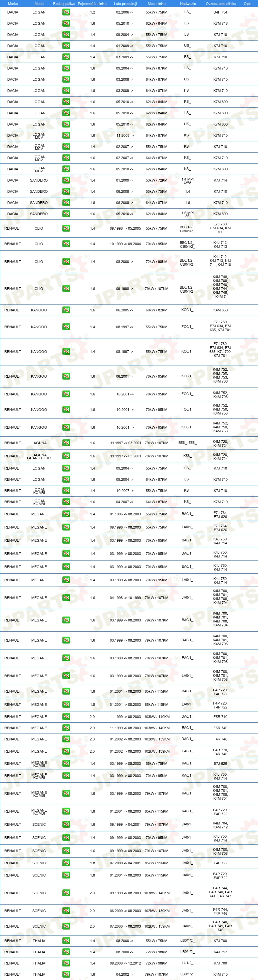Select the fuel icon in the Scenic 103kW / 140KM row

pyautogui.click(x=66, y=893)
